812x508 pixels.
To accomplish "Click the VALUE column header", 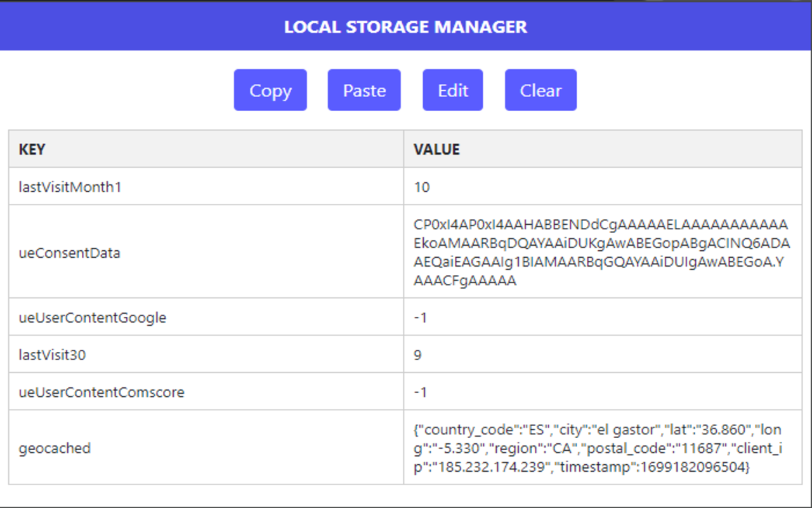I will click(436, 149).
